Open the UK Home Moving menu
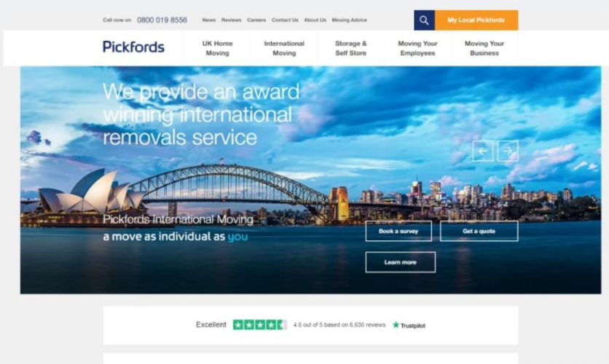609x364 pixels. (218, 48)
